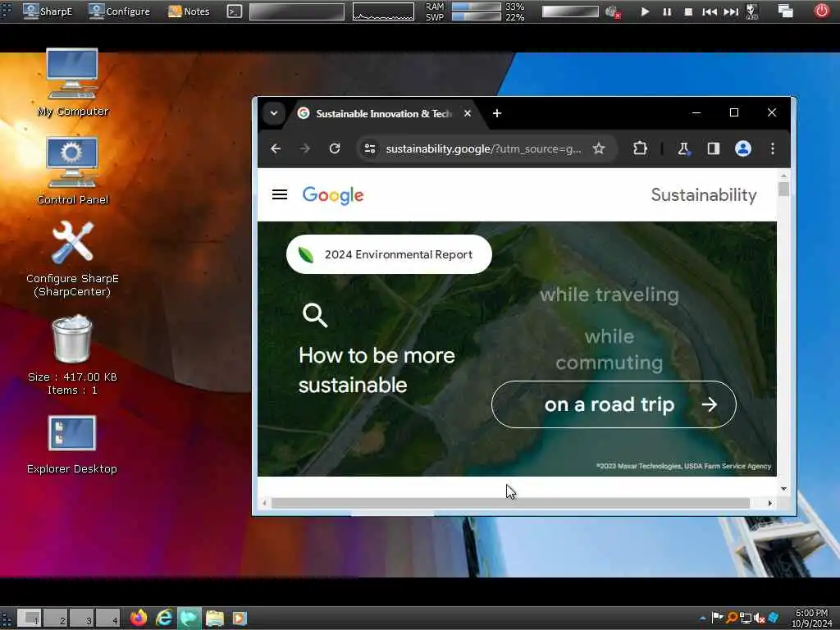Open Chrome extensions puzzle icon
The height and width of the screenshot is (630, 840).
[x=640, y=148]
